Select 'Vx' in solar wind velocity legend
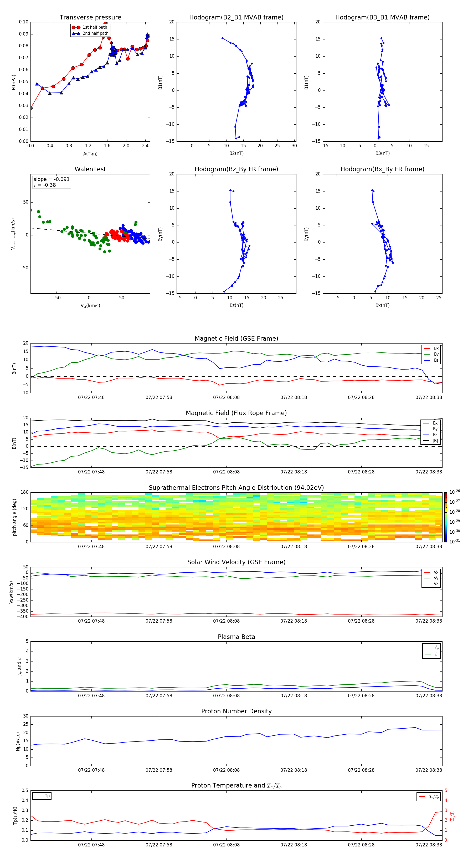The image size is (473, 868). click(431, 573)
